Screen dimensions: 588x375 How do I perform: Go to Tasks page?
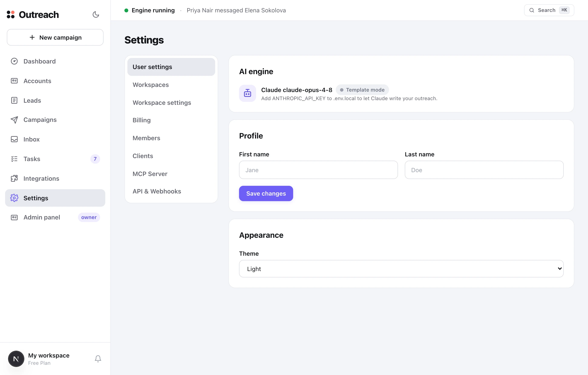55,159
